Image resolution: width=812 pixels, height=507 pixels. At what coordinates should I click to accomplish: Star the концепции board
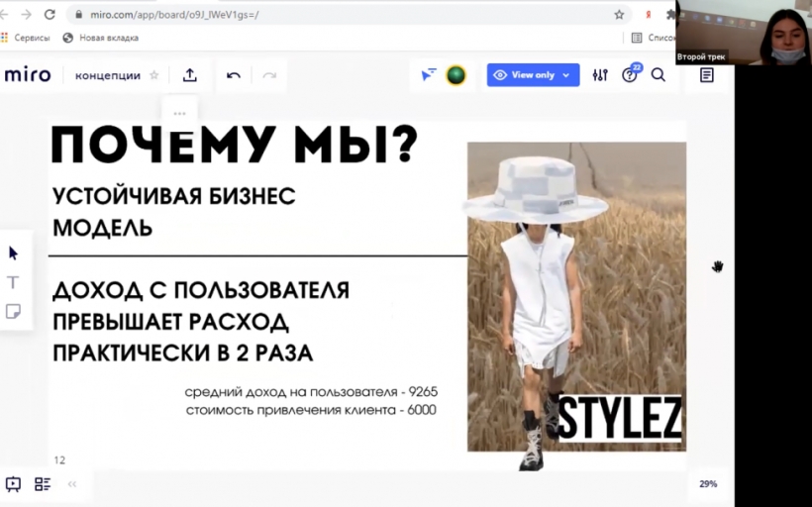153,75
